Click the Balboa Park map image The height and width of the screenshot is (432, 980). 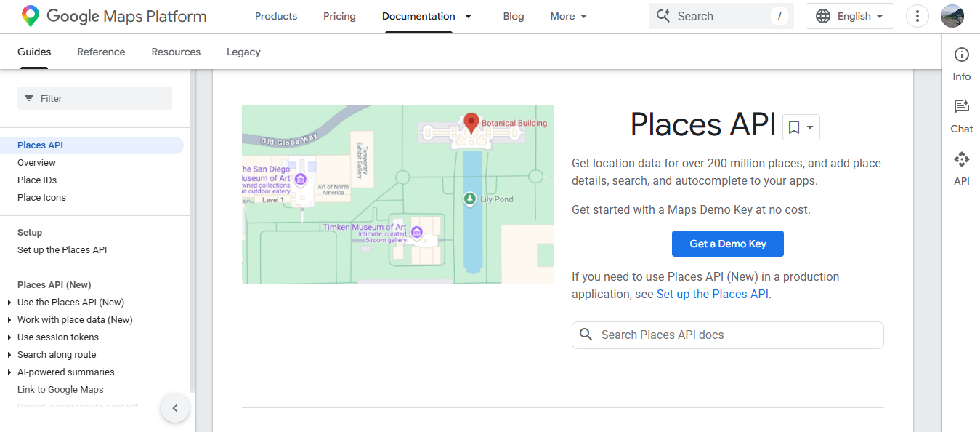click(398, 194)
